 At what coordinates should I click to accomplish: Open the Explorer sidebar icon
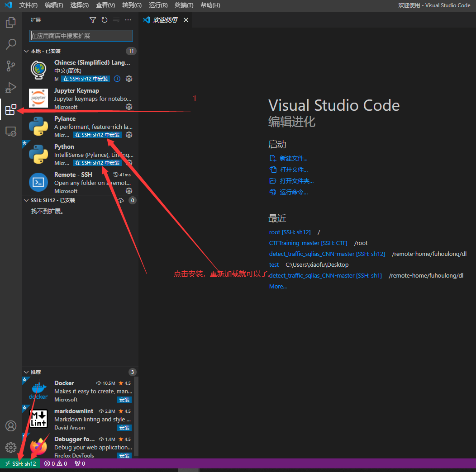(x=10, y=22)
